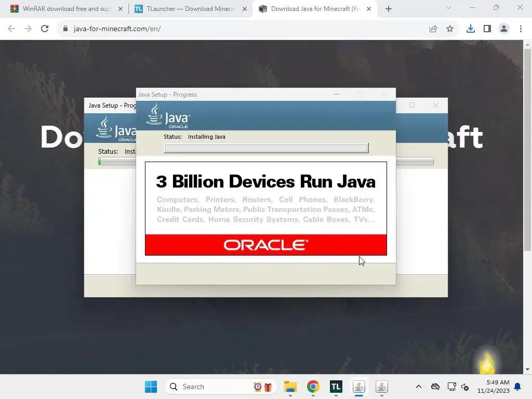The width and height of the screenshot is (532, 399).
Task: Open the clock and date panel
Action: pyautogui.click(x=494, y=387)
